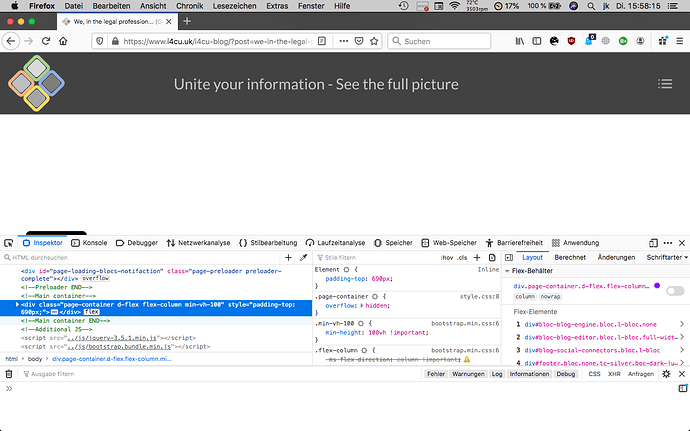
Task: Open the home page icon
Action: [63, 41]
